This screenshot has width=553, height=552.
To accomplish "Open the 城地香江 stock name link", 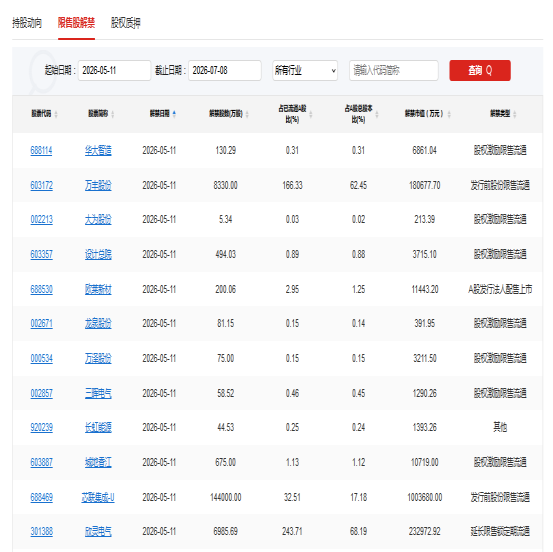I will tap(98, 462).
